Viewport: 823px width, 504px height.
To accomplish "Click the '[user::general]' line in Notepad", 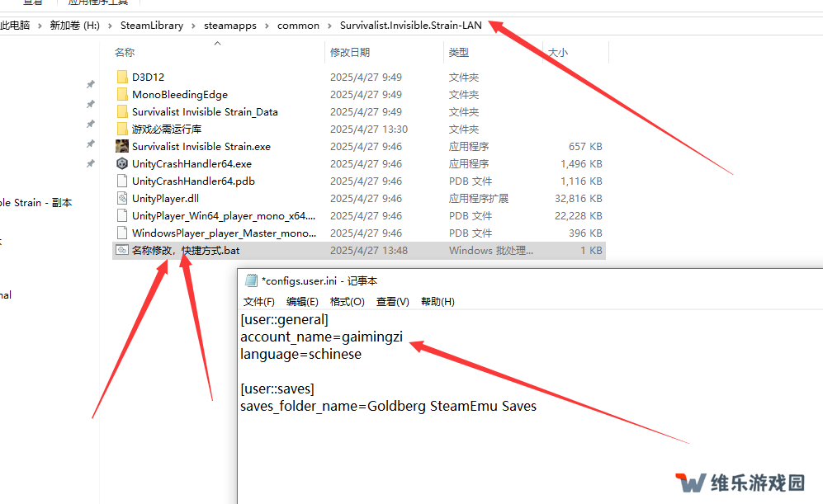I will click(285, 319).
